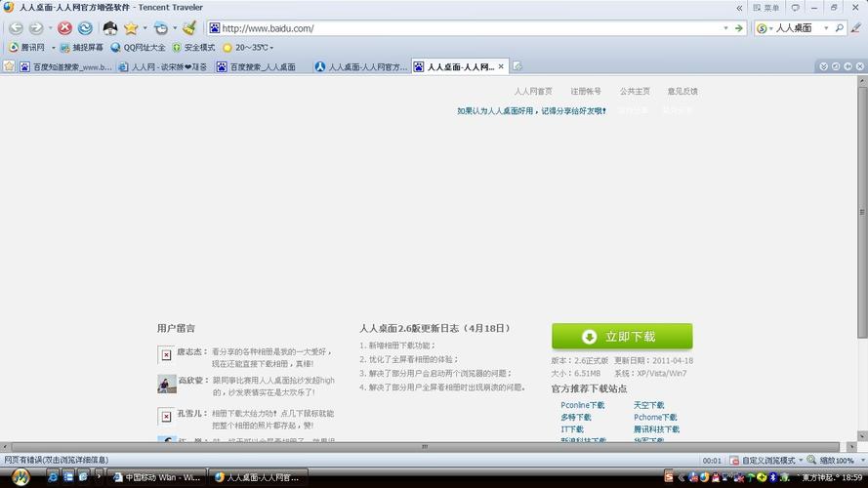
Task: Start 捕捉屏幕 screen capture
Action: click(82, 48)
